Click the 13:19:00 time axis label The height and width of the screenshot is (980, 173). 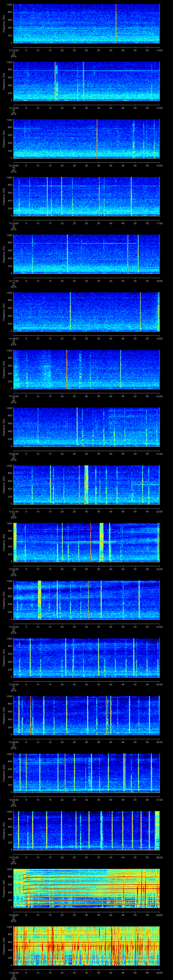point(14,396)
